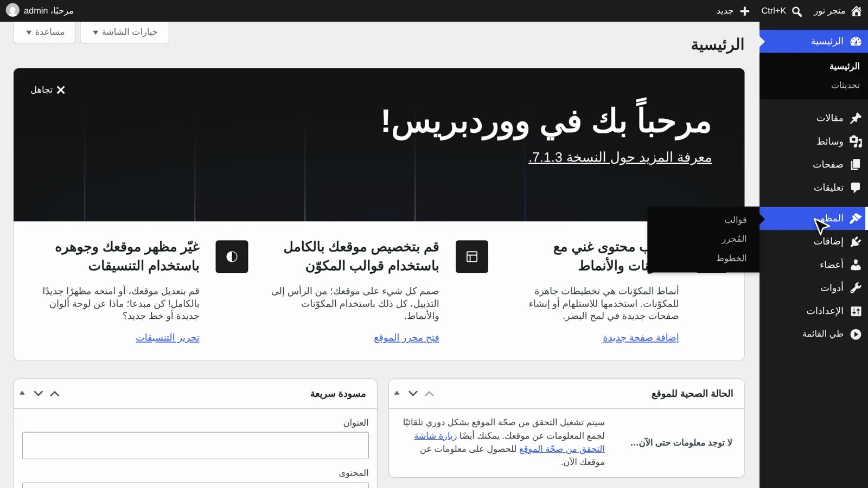Click the dashboard gauge icon in the sidebar
The image size is (868, 488).
coord(856,41)
